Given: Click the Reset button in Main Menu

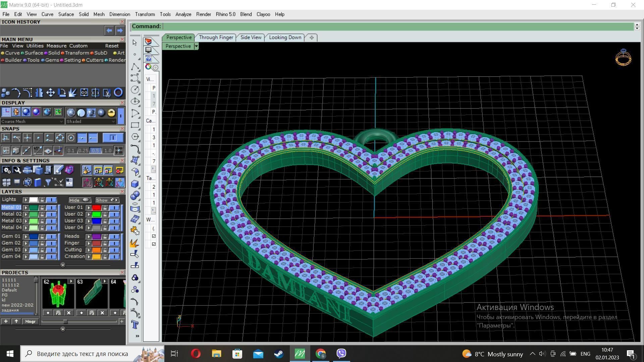Looking at the screenshot, I should 112,46.
